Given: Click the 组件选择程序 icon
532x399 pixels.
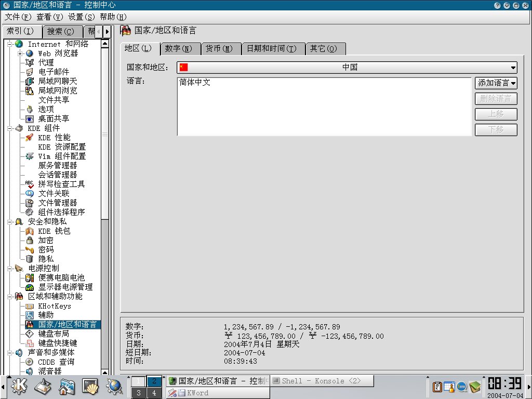Looking at the screenshot, I should tap(30, 212).
